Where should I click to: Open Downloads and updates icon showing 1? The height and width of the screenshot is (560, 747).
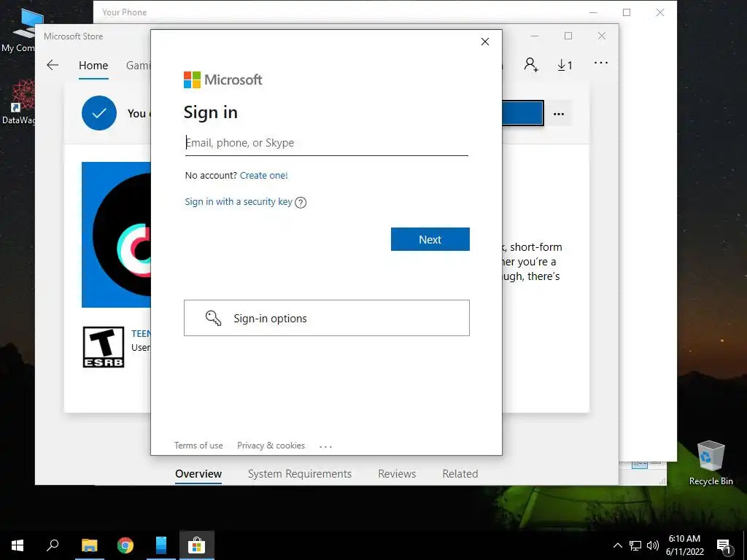point(565,64)
